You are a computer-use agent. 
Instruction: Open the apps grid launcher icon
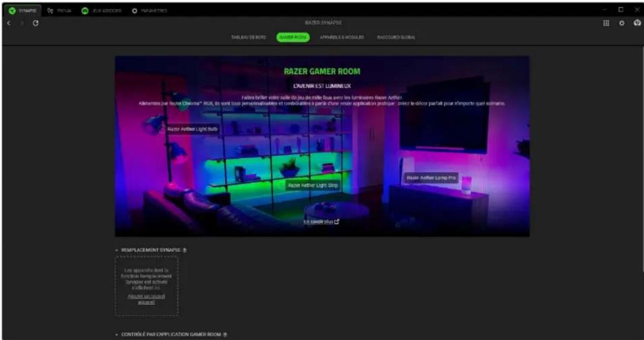[606, 23]
